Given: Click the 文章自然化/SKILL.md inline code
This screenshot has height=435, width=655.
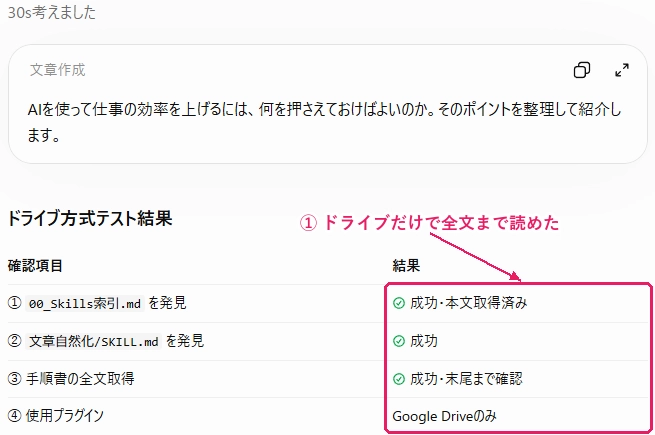Looking at the screenshot, I should [94, 341].
